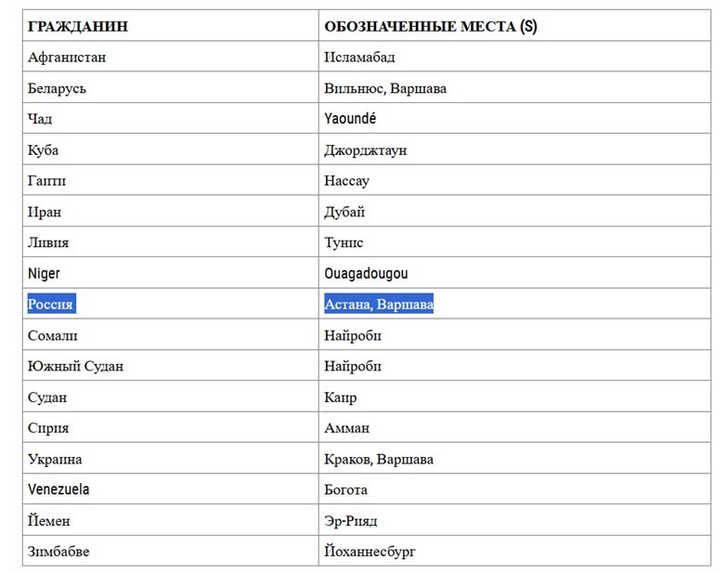Click the highlighted Астана, Варшава text
Image resolution: width=728 pixels, height=573 pixels.
point(379,304)
